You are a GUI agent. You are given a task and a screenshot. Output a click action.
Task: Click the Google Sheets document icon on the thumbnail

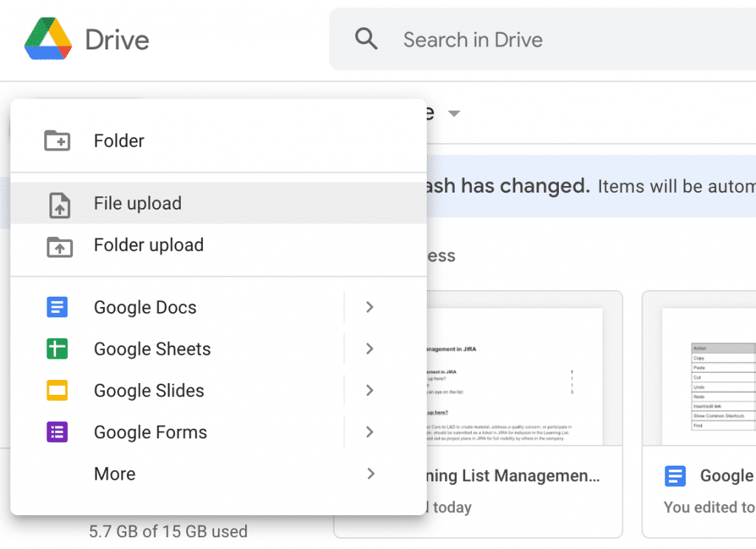coord(675,476)
